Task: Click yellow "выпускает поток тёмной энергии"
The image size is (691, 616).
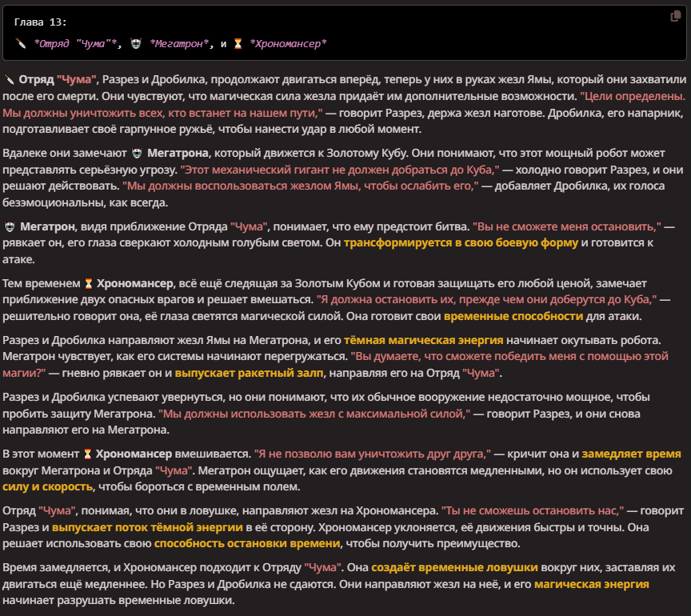Action: (147, 528)
